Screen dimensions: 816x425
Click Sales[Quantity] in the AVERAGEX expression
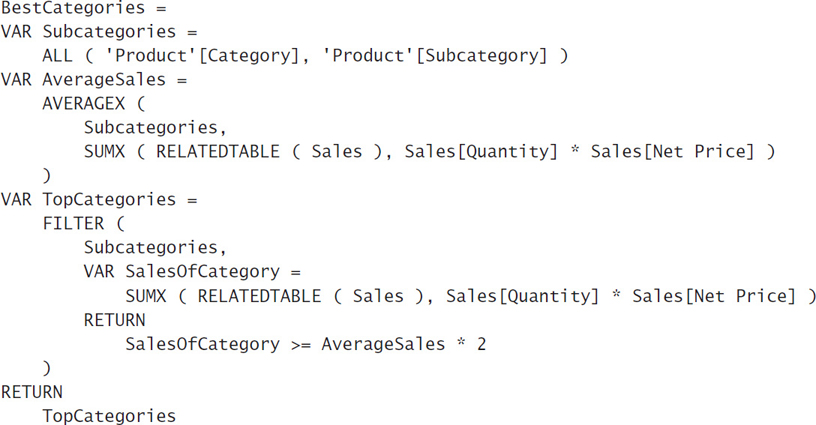coord(481,152)
